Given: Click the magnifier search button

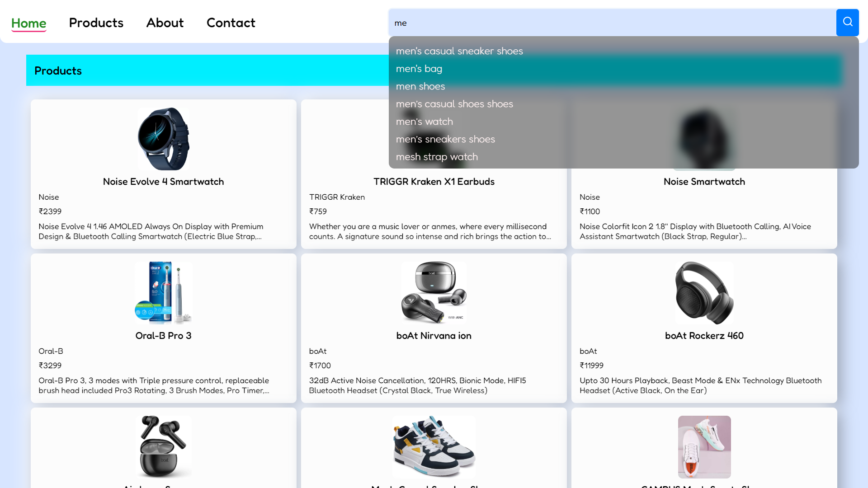Looking at the screenshot, I should pyautogui.click(x=847, y=23).
